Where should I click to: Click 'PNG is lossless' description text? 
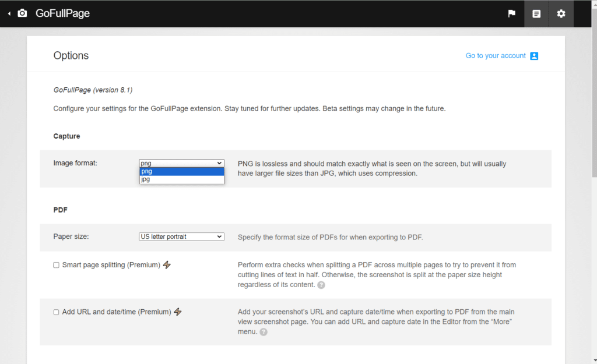coord(372,169)
